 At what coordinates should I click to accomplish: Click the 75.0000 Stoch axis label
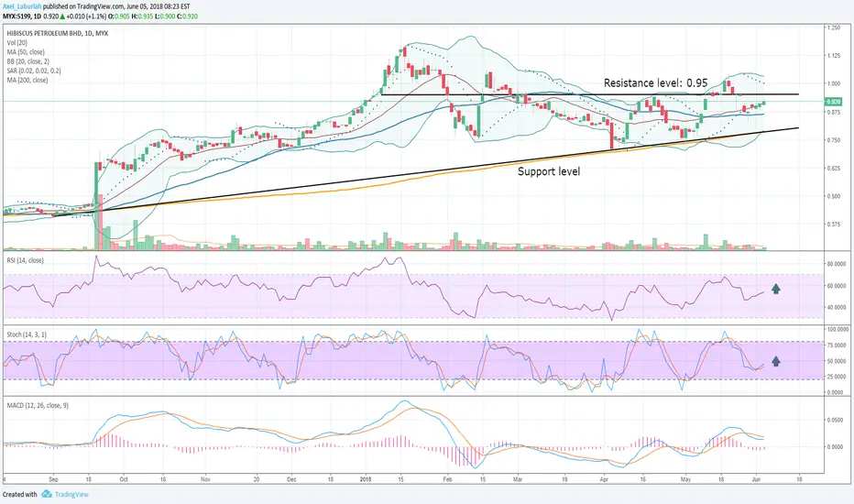coord(838,345)
